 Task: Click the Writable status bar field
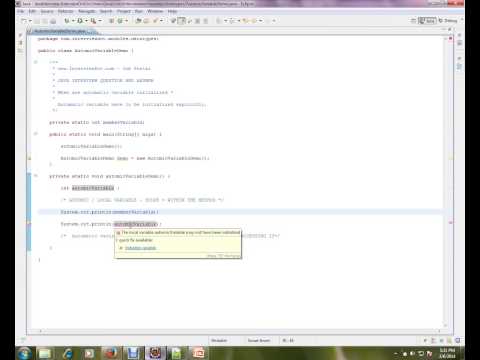coord(219,341)
